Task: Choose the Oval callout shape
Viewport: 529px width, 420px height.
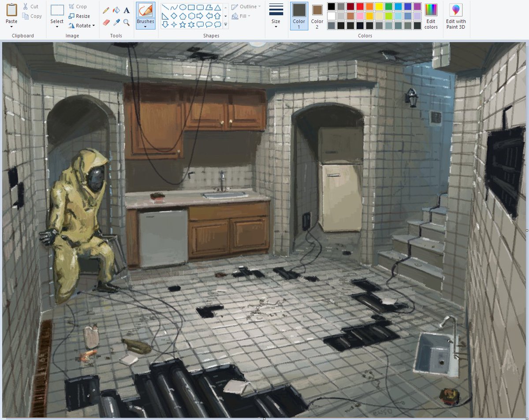Action: pyautogui.click(x=209, y=25)
